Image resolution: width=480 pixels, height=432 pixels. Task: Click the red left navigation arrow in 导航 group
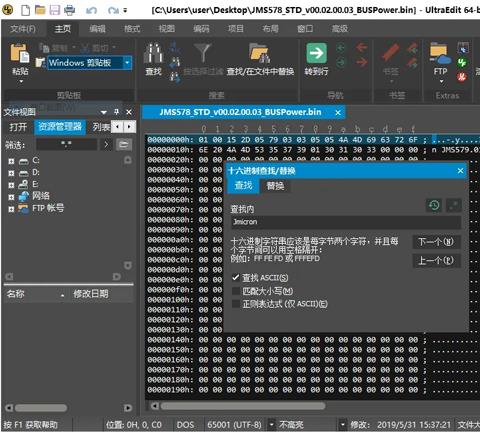pyautogui.click(x=362, y=47)
